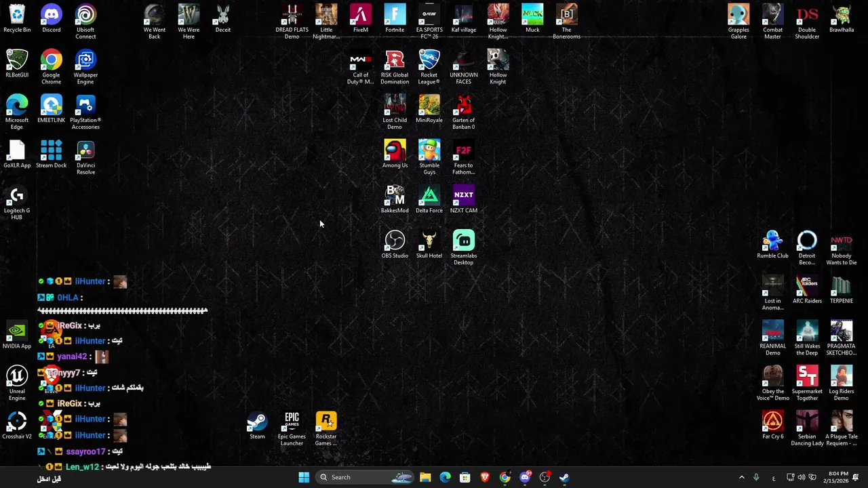Screen dimensions: 868x488
Task: Select the Fears to Fathom icon
Action: (x=464, y=157)
